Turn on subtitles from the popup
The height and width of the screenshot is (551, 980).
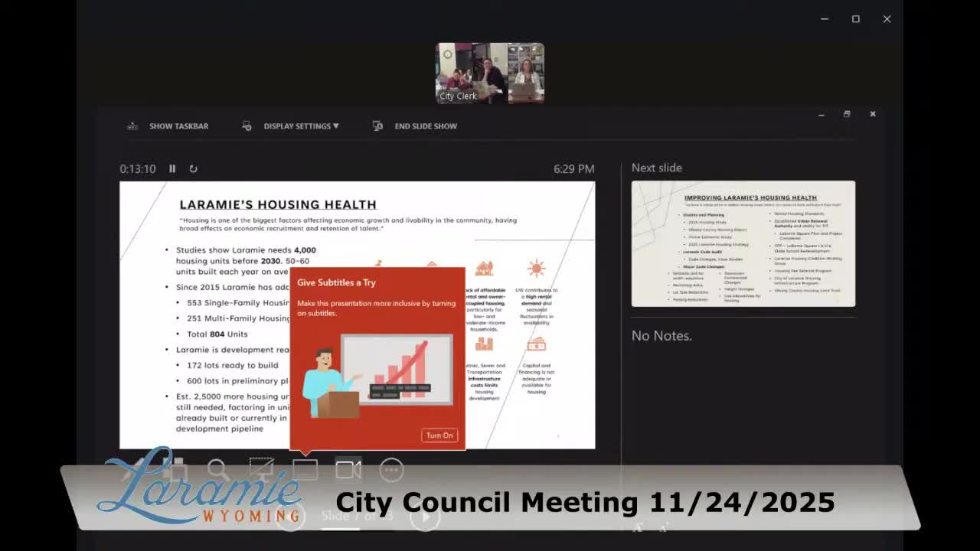point(439,435)
